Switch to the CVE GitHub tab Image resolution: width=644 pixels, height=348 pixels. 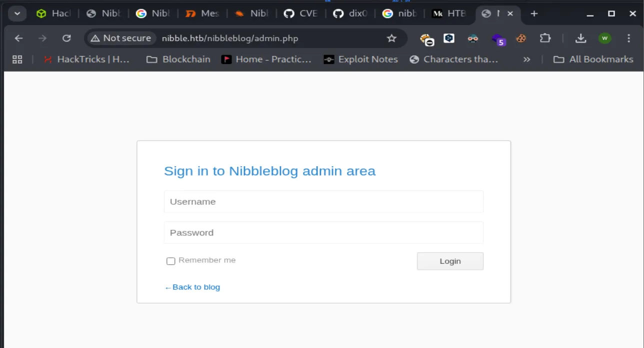[x=301, y=14]
